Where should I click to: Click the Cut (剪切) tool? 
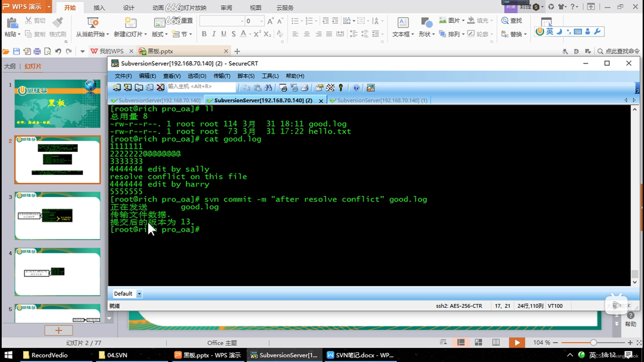pyautogui.click(x=35, y=21)
